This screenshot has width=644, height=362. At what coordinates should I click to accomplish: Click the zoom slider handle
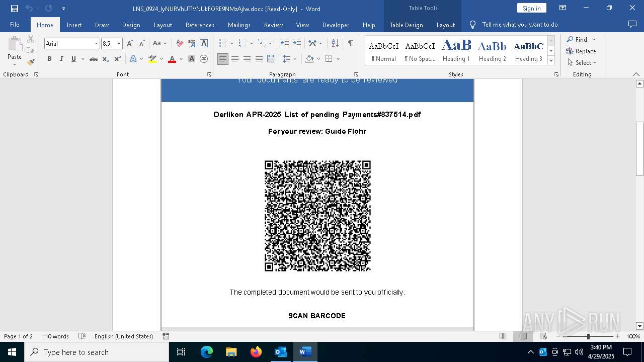[x=588, y=336]
